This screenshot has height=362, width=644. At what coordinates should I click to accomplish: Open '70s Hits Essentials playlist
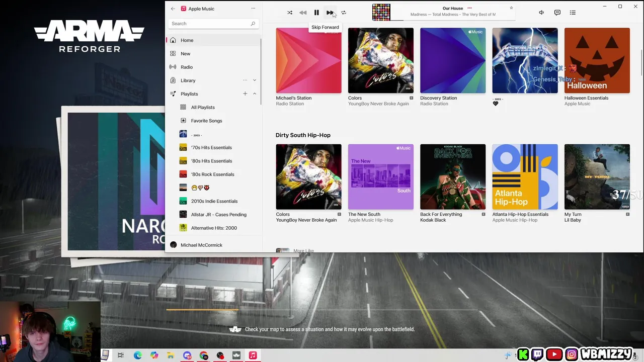[213, 147]
